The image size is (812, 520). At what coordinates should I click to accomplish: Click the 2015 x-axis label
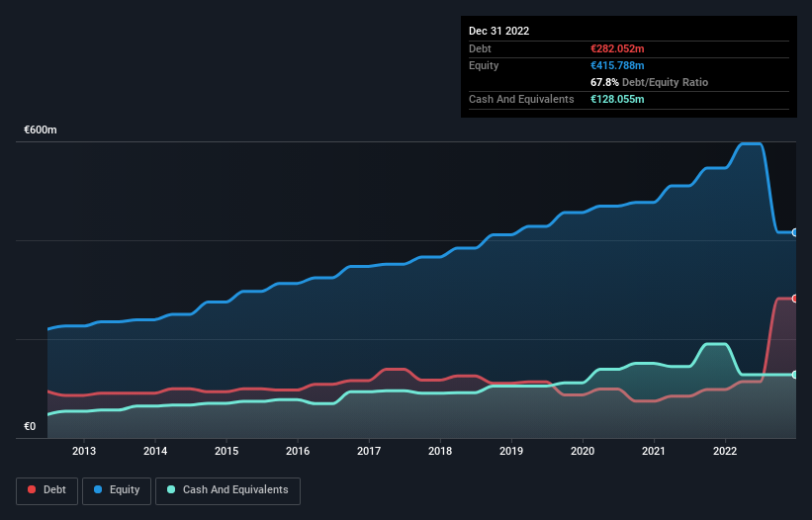pyautogui.click(x=226, y=451)
